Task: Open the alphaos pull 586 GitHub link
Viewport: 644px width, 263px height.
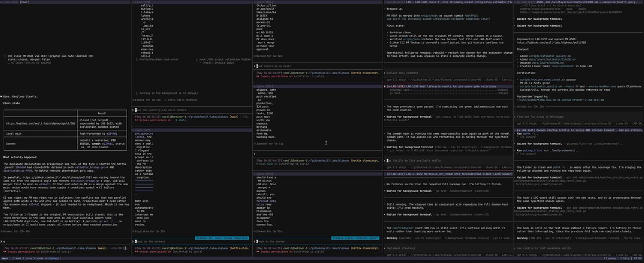Action: [41, 123]
